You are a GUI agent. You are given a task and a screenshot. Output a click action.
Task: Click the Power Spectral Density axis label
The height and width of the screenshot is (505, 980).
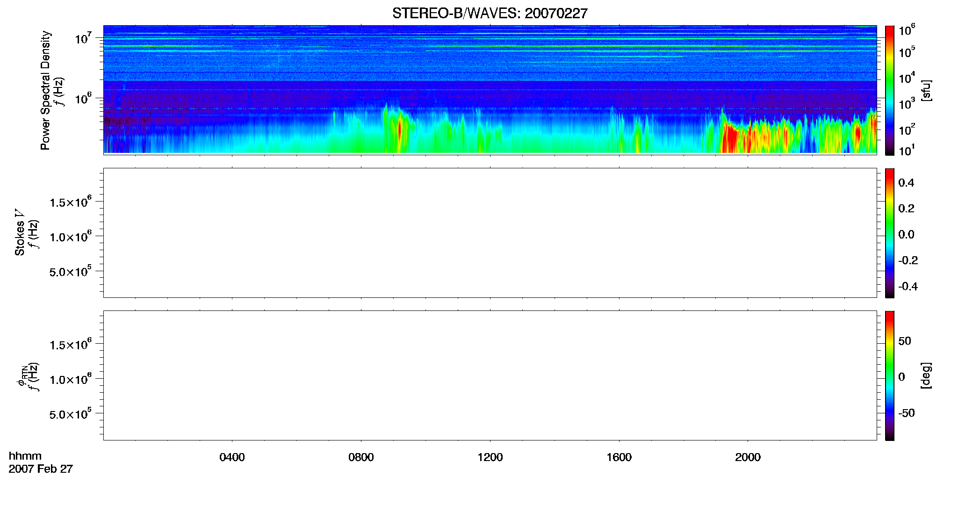tap(45, 90)
